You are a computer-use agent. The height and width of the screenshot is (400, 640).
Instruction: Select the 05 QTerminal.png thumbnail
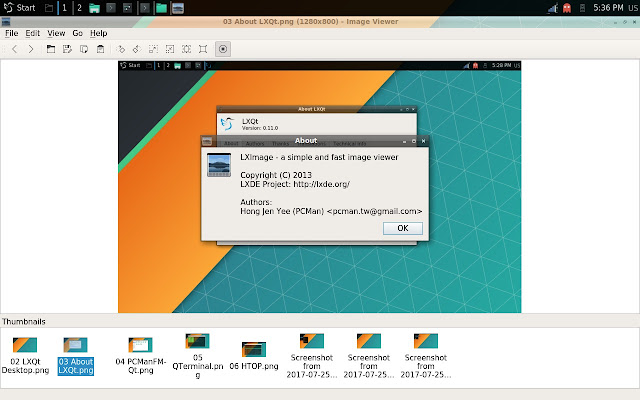(x=198, y=356)
